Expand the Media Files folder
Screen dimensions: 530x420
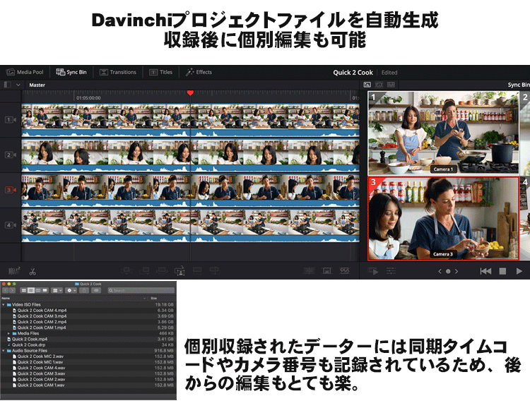pos(9,333)
